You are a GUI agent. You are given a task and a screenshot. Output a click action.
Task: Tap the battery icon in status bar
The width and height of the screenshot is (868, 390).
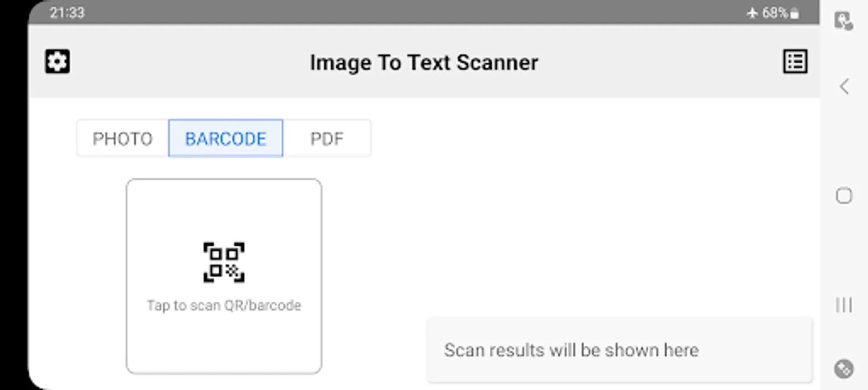point(794,13)
